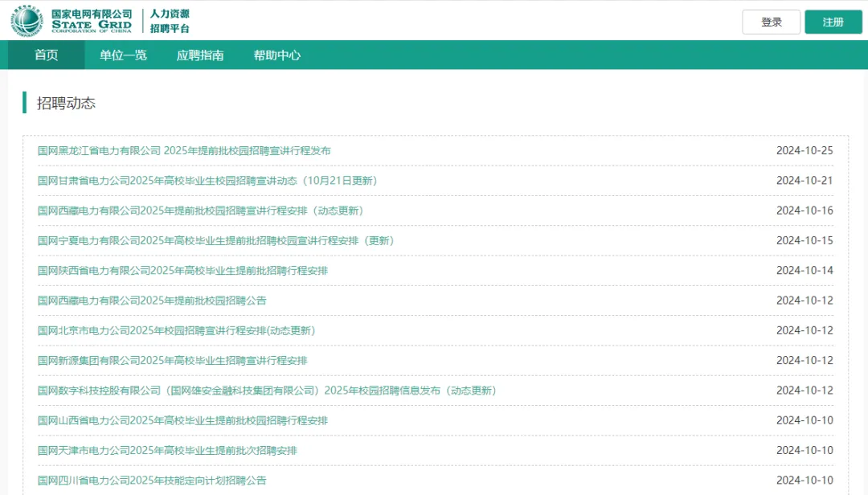Open the 应聘指南 navigation tab

coord(200,55)
